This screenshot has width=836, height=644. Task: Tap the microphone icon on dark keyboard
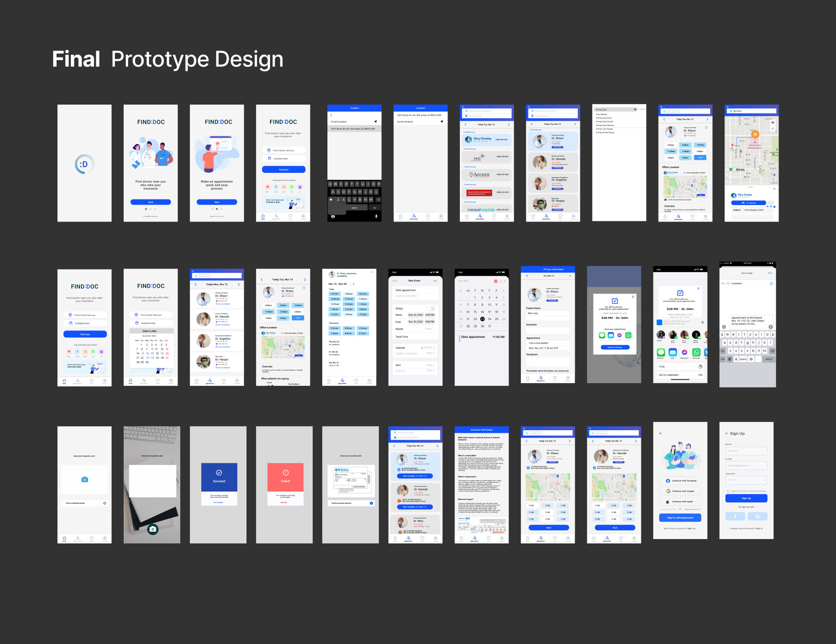tap(376, 216)
